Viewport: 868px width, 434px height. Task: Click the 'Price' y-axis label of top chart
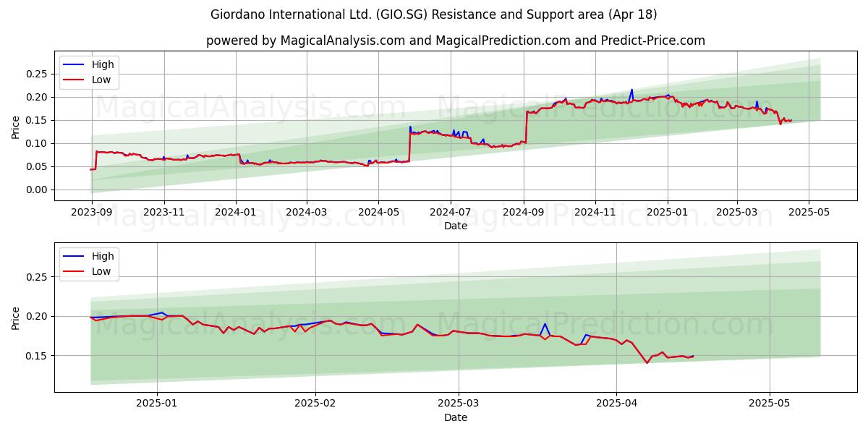coord(16,126)
